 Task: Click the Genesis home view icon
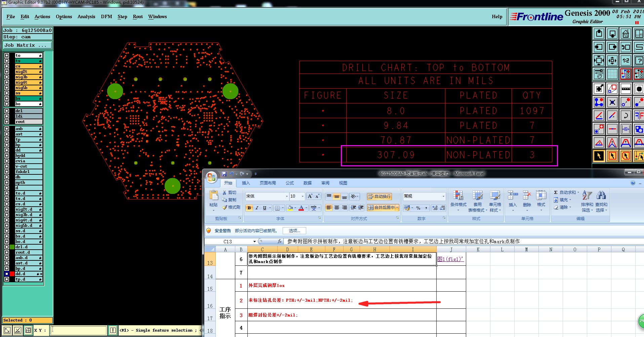click(x=626, y=34)
